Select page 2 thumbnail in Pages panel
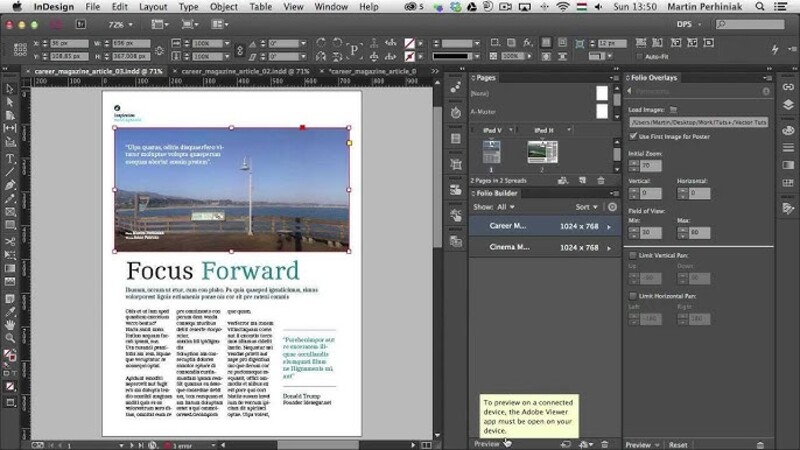The width and height of the screenshot is (800, 450). click(542, 152)
